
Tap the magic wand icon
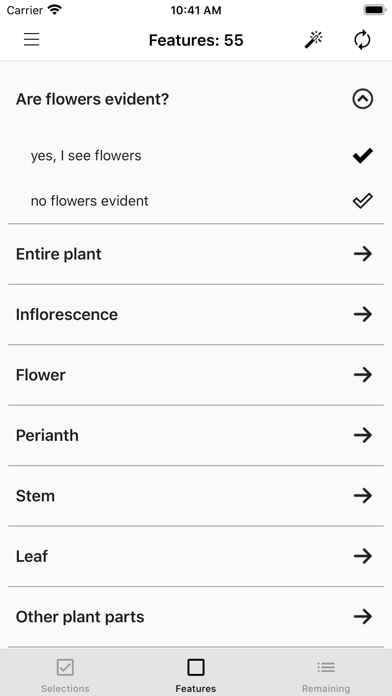(x=313, y=40)
